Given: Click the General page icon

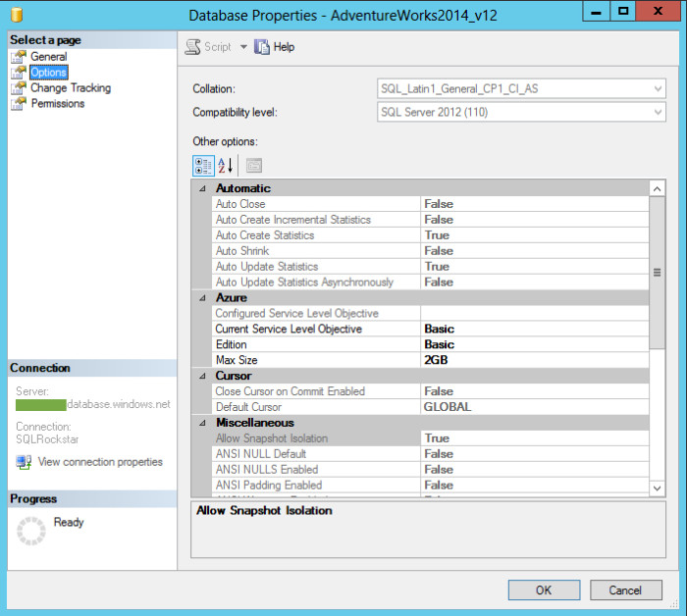Looking at the screenshot, I should (19, 57).
